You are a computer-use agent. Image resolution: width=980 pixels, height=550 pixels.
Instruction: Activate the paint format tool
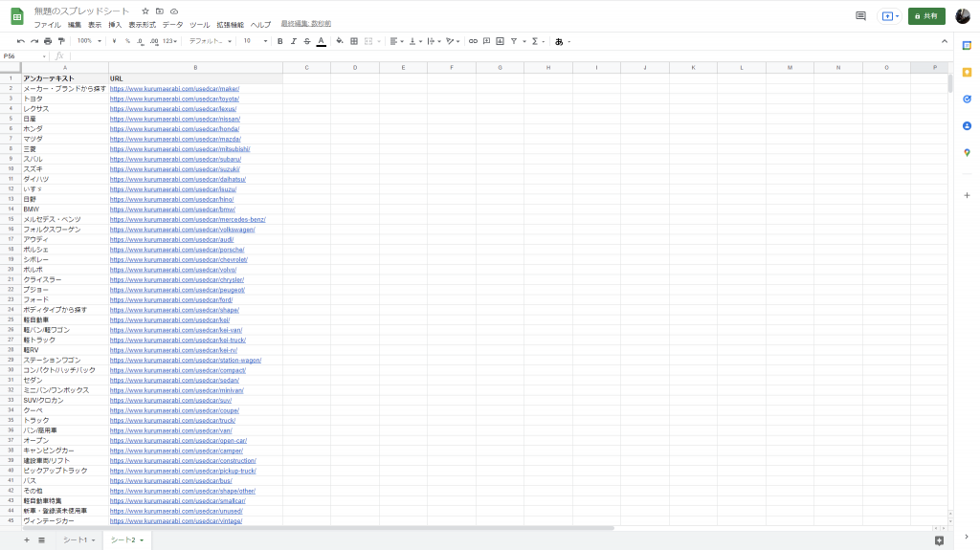(61, 41)
